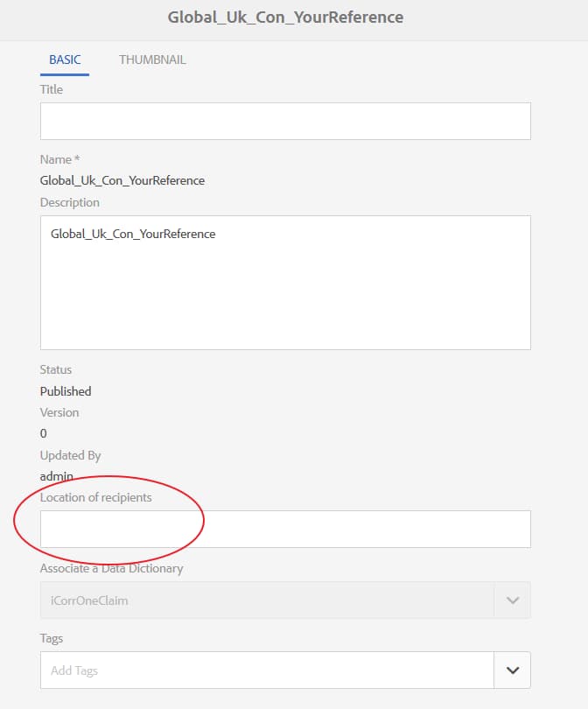
Task: Click the Global_Uk_Con_YourReference page title
Action: [286, 17]
